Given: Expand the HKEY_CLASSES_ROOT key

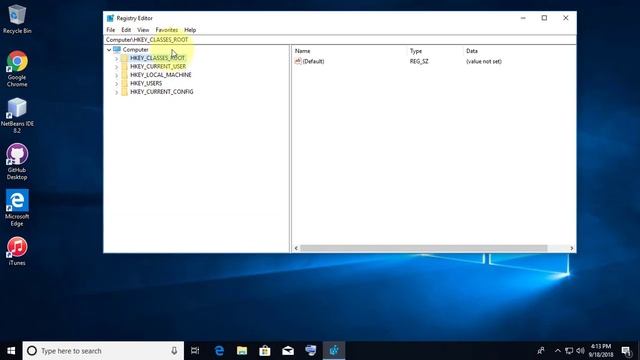Looking at the screenshot, I should 117,58.
